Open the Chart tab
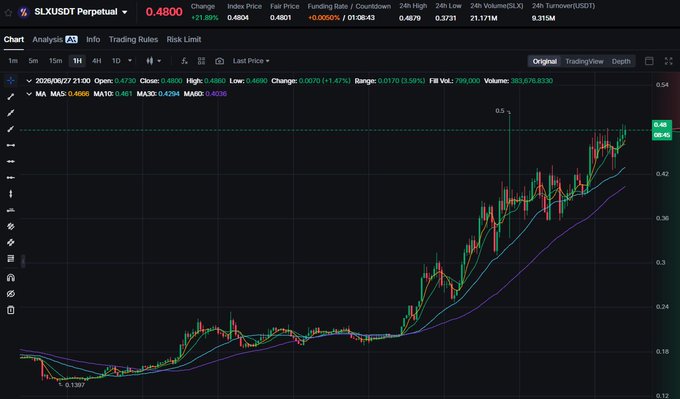The height and width of the screenshot is (399, 680). coord(14,39)
